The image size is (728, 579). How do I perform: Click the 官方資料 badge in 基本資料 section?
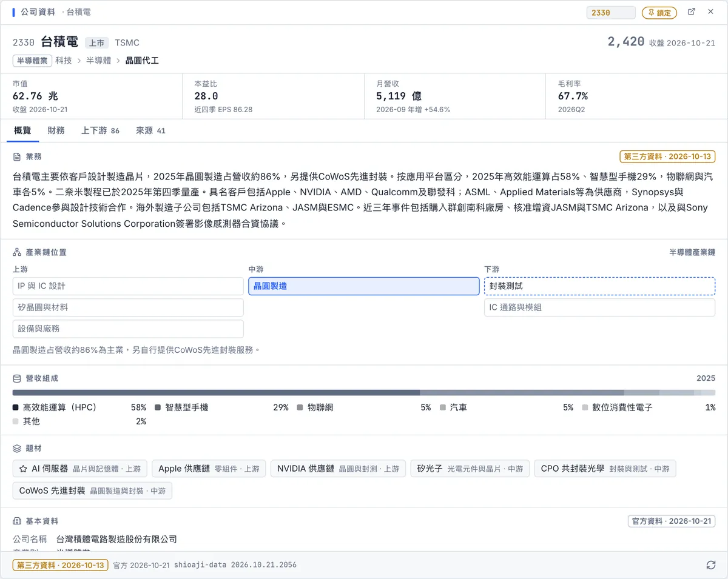[672, 521]
